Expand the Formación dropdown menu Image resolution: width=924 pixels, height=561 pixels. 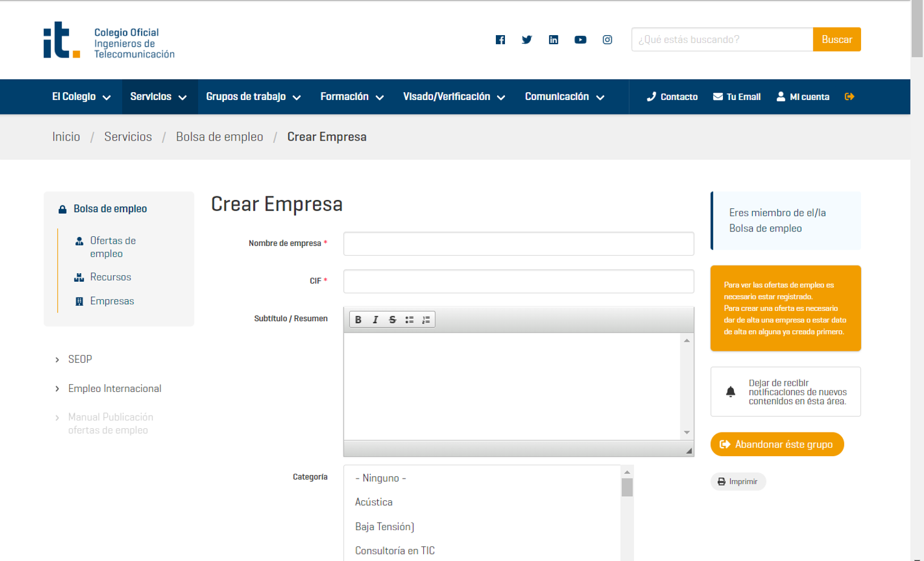pos(352,97)
